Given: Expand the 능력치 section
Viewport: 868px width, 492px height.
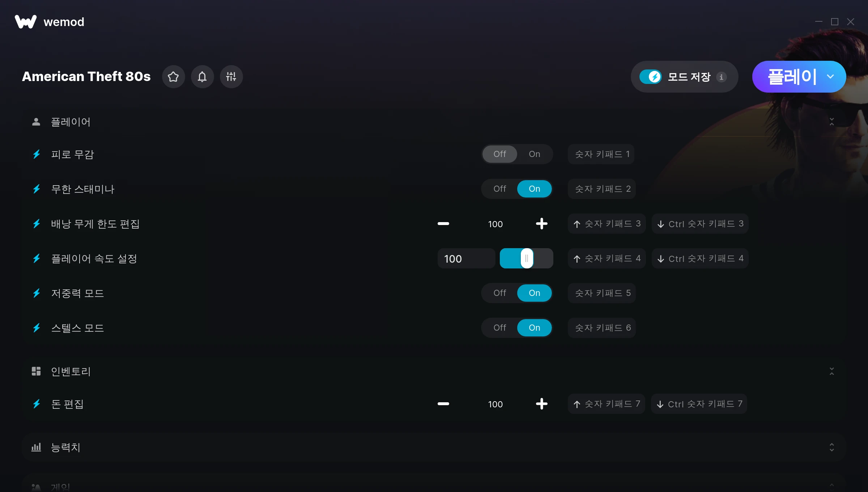Looking at the screenshot, I should 831,447.
